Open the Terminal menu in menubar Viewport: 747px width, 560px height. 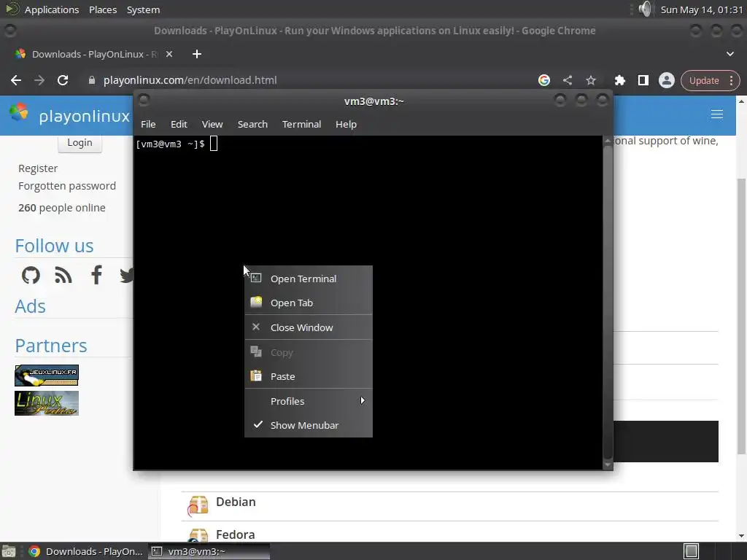(301, 124)
